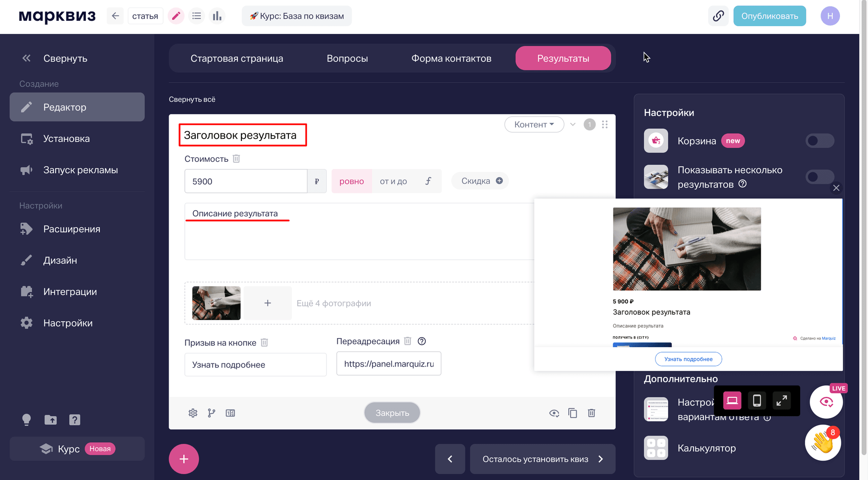This screenshot has height=480, width=868.
Task: Collapse result card with chevron
Action: [x=573, y=124]
